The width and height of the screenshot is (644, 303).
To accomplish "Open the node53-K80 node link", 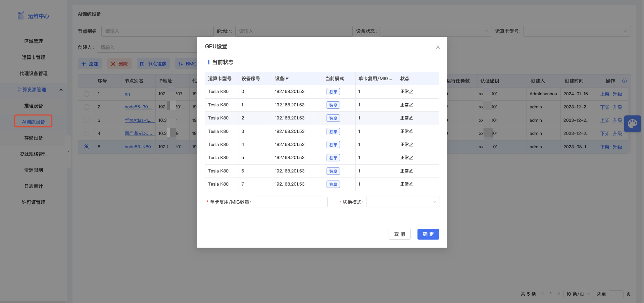I will (138, 147).
